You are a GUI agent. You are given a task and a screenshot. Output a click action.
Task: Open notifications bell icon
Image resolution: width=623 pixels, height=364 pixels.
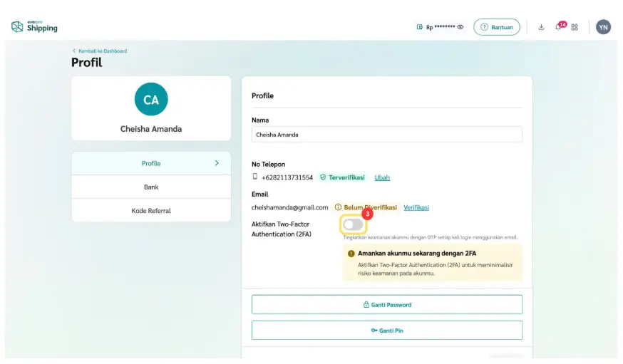click(558, 27)
